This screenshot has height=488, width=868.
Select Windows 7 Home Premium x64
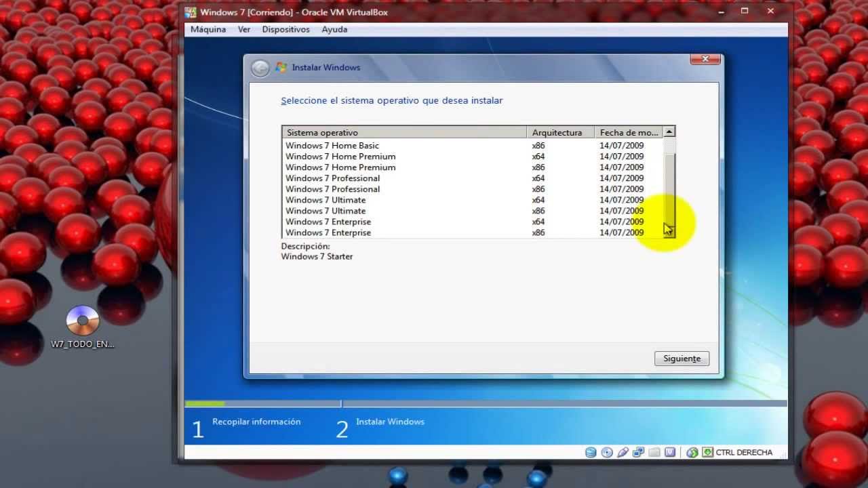tap(473, 157)
